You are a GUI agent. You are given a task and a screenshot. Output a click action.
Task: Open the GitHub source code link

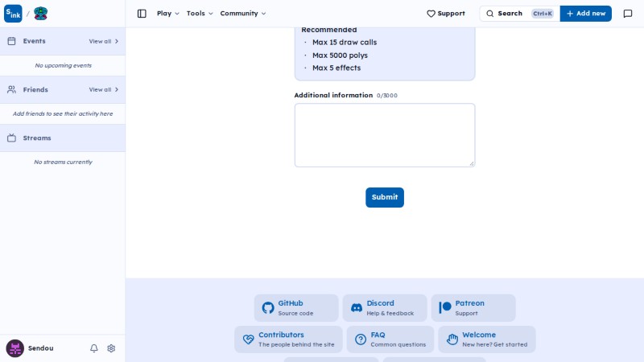pyautogui.click(x=296, y=308)
